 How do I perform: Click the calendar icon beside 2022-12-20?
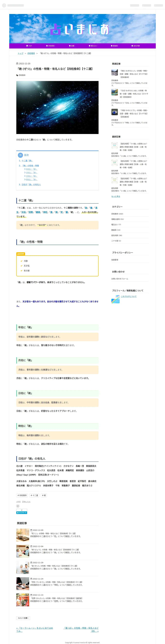click(x=17, y=64)
